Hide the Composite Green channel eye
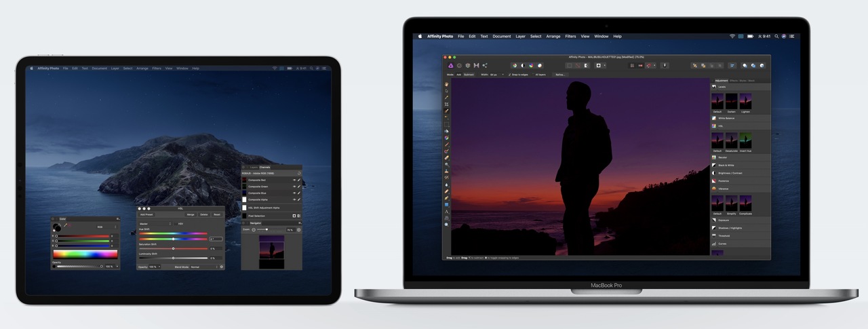 pyautogui.click(x=294, y=187)
